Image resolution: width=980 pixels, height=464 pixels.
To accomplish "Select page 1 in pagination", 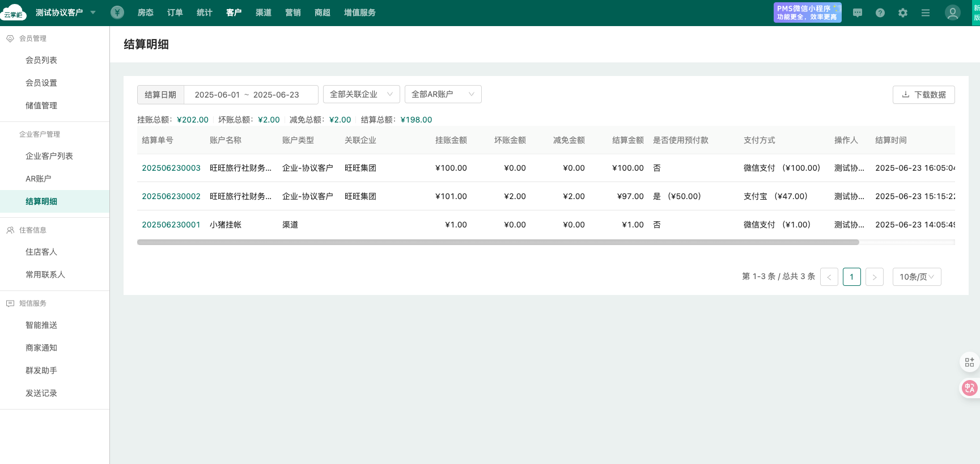I will click(852, 277).
